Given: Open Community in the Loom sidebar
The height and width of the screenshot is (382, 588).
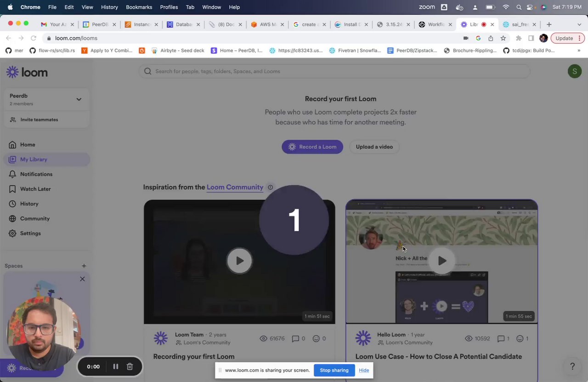Looking at the screenshot, I should [x=35, y=218].
